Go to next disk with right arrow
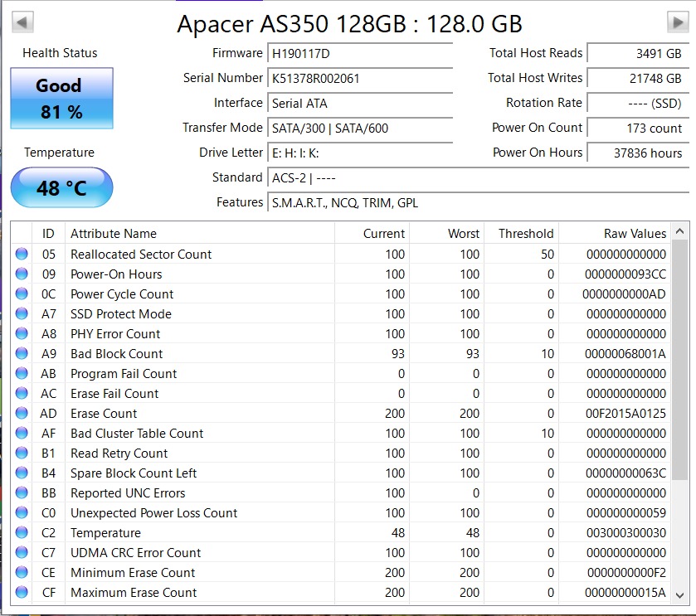696x616 pixels. [678, 22]
